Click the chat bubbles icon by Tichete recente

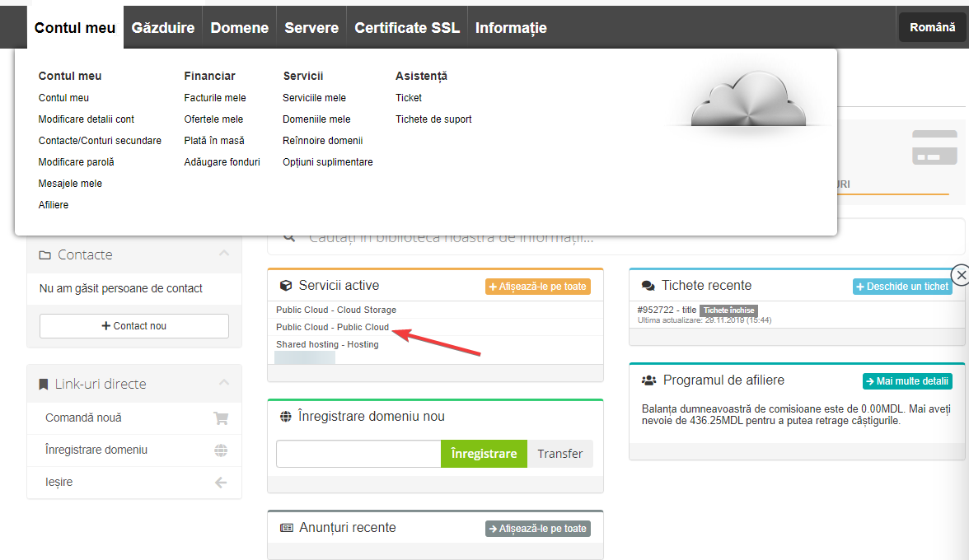pyautogui.click(x=648, y=286)
